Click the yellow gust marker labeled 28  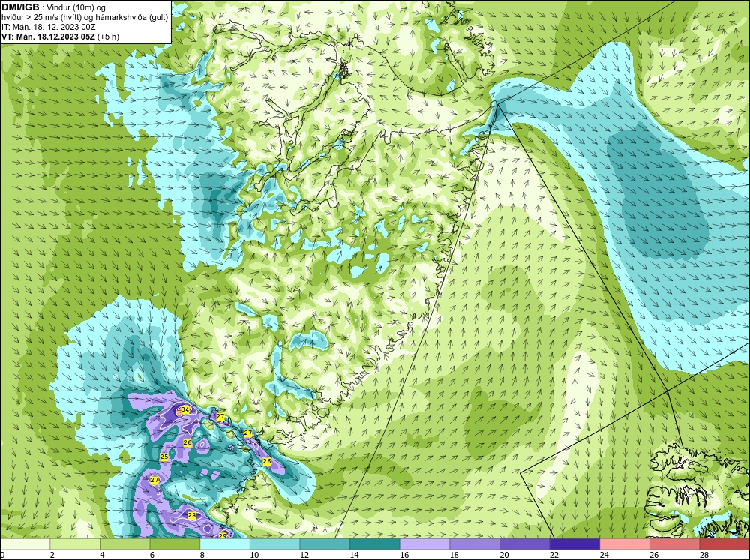192,515
